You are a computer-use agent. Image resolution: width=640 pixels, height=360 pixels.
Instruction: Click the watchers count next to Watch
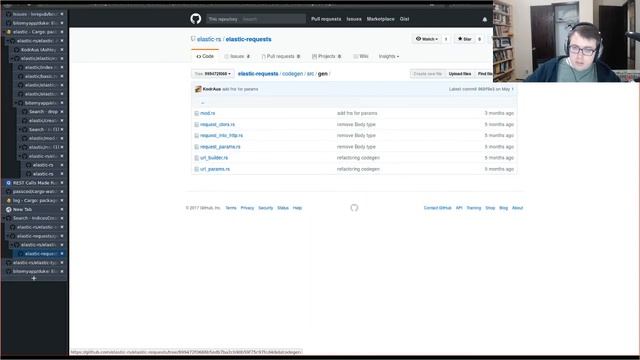446,39
